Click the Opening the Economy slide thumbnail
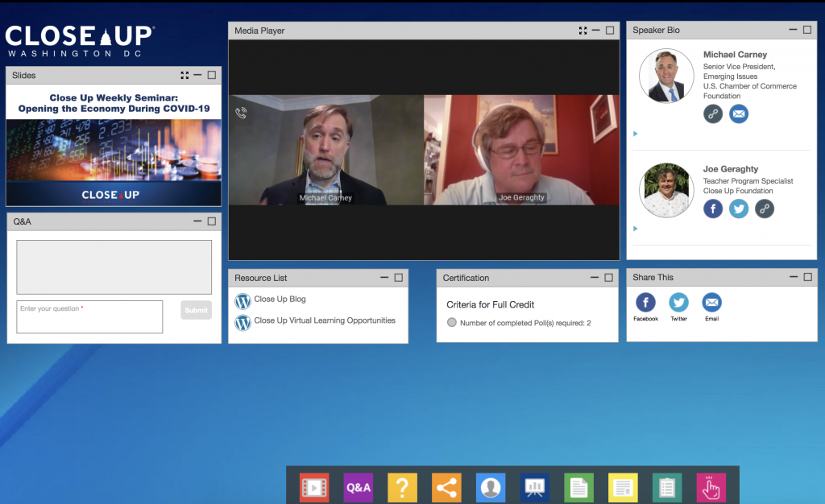Screen dimensions: 825x504 click(x=114, y=145)
